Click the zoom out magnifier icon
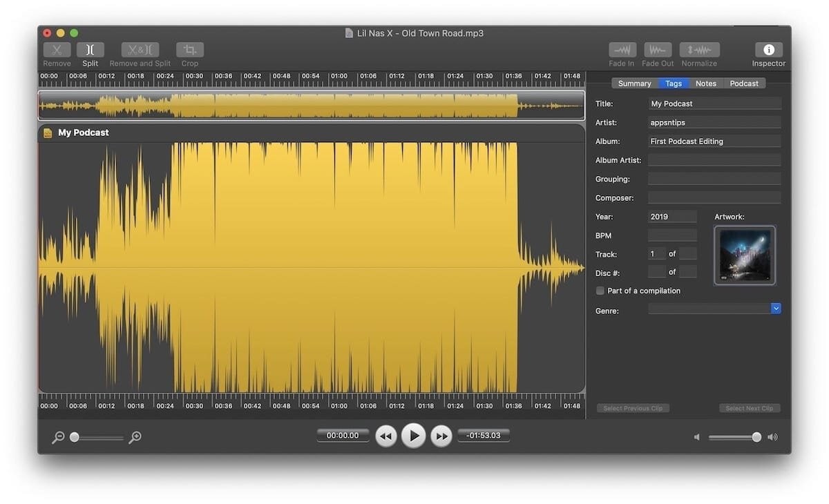 (x=58, y=436)
